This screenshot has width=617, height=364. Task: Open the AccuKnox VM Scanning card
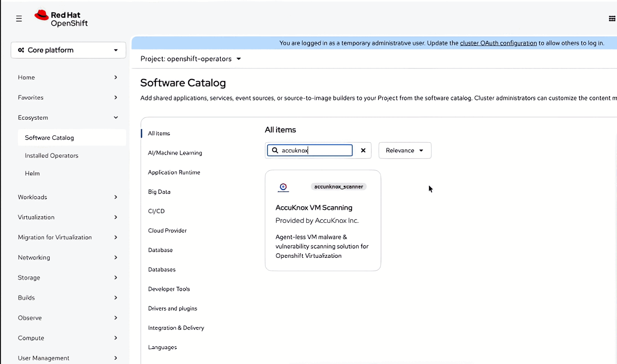coord(323,220)
